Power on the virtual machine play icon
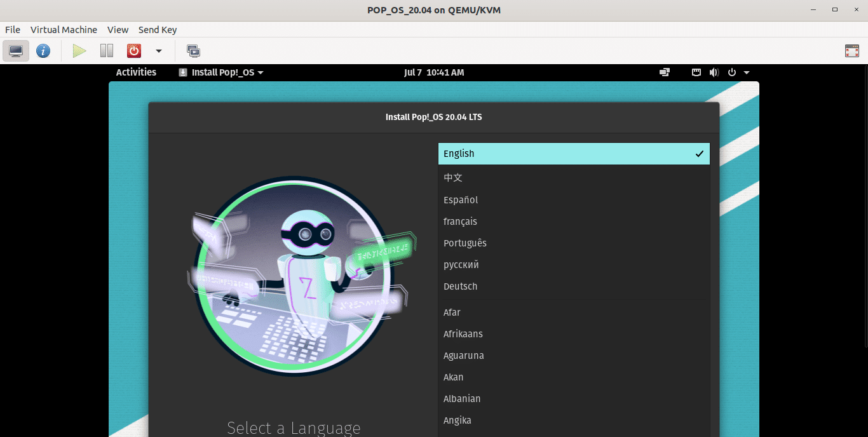This screenshot has height=437, width=868. pos(79,51)
